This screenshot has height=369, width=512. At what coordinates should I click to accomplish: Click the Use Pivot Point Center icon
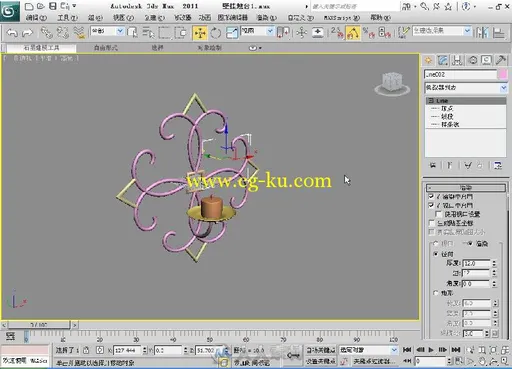(x=283, y=33)
